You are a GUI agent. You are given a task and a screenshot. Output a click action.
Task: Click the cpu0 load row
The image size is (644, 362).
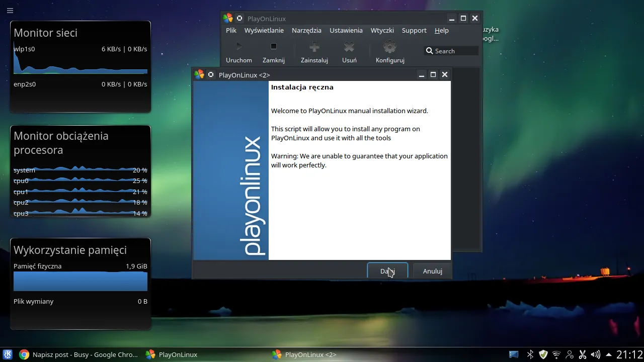(x=80, y=180)
